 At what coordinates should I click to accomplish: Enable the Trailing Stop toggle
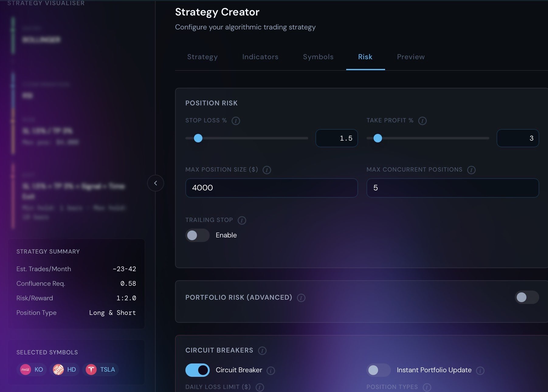click(x=198, y=235)
